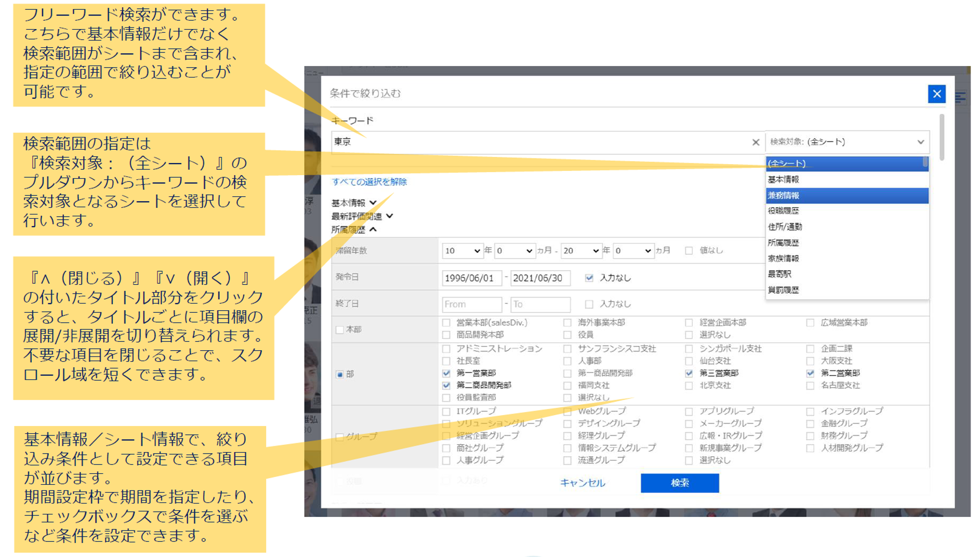The image size is (980, 557).
Task: Choose 役職履歴 from the dropdown list
Action: pos(847,211)
